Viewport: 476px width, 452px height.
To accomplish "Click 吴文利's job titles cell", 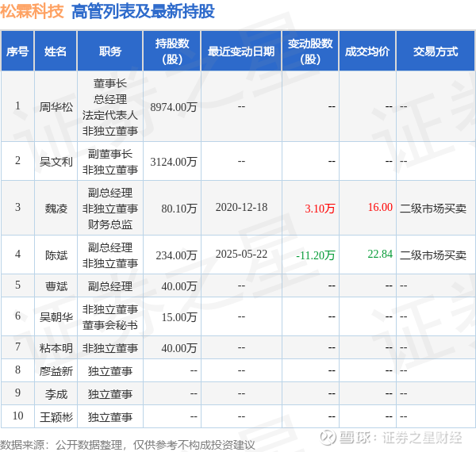I will 110,162.
